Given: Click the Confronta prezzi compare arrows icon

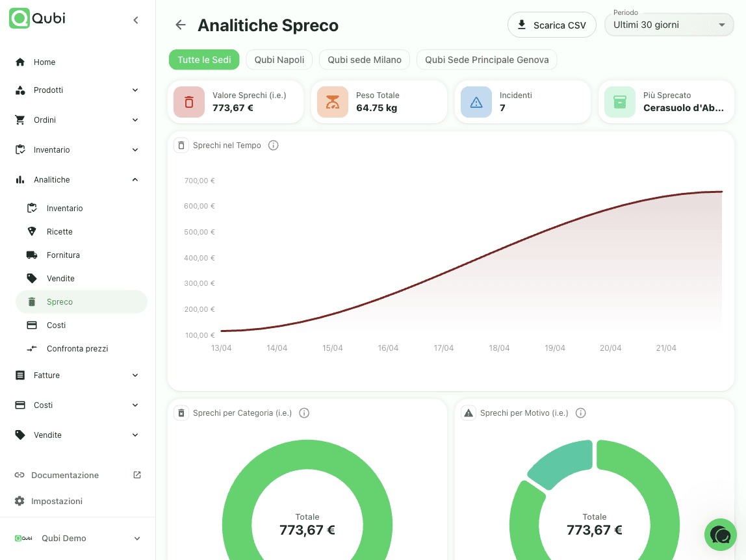Looking at the screenshot, I should [x=32, y=349].
